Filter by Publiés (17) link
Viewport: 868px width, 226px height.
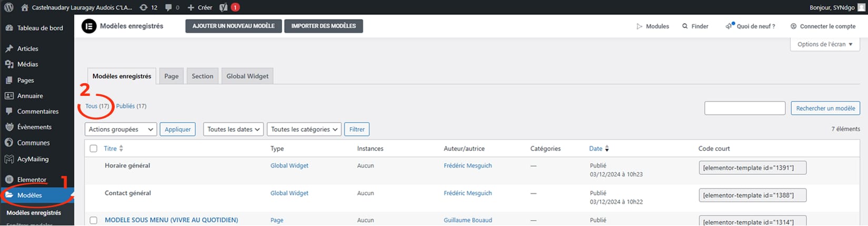(131, 106)
